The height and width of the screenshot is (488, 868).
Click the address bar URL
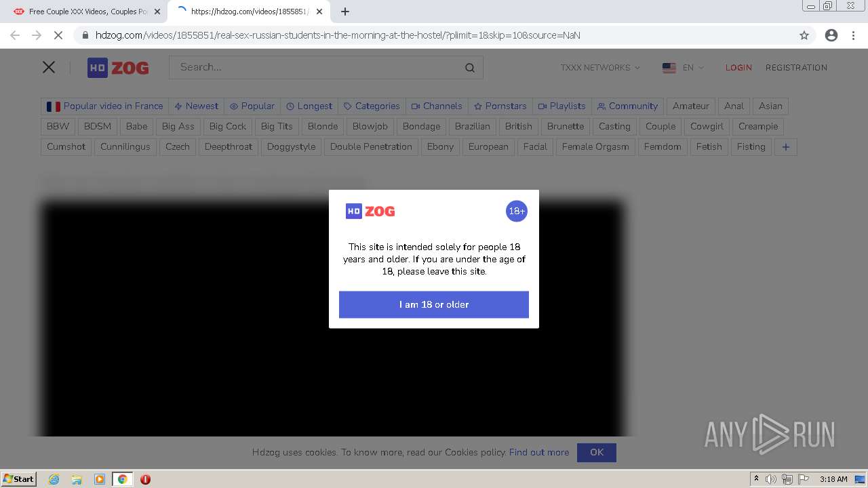[x=338, y=35]
